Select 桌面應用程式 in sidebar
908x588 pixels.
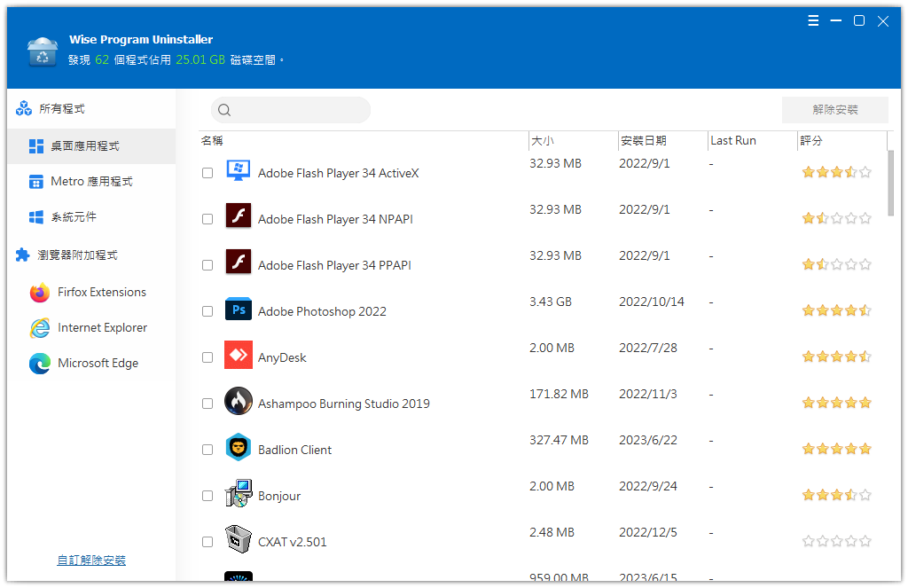pyautogui.click(x=91, y=146)
